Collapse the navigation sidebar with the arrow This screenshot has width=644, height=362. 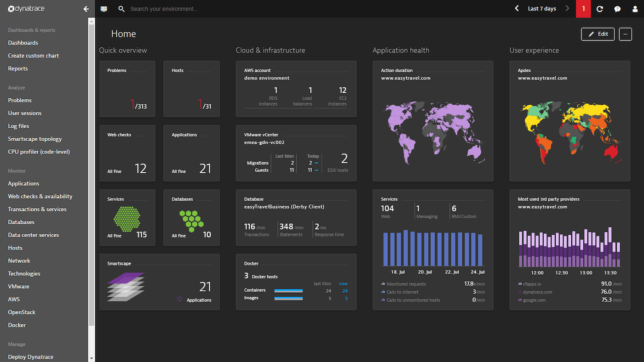(x=86, y=9)
